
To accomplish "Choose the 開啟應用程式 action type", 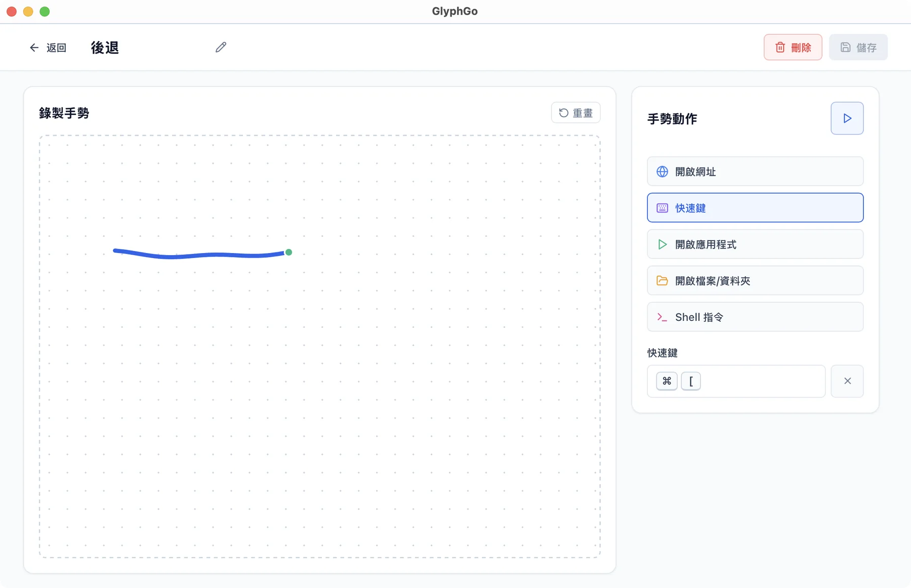I will tap(755, 244).
